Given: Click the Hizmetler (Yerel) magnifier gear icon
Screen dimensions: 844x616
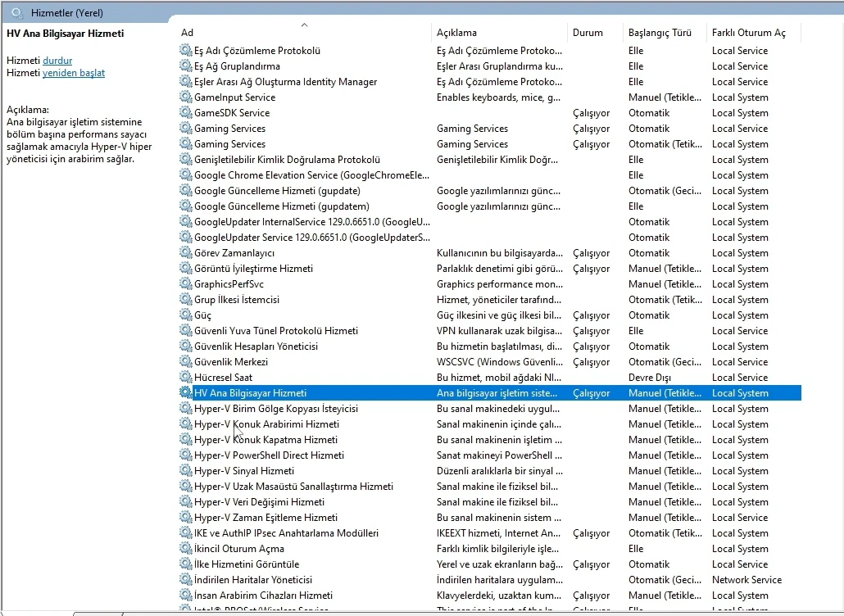Looking at the screenshot, I should coord(17,13).
